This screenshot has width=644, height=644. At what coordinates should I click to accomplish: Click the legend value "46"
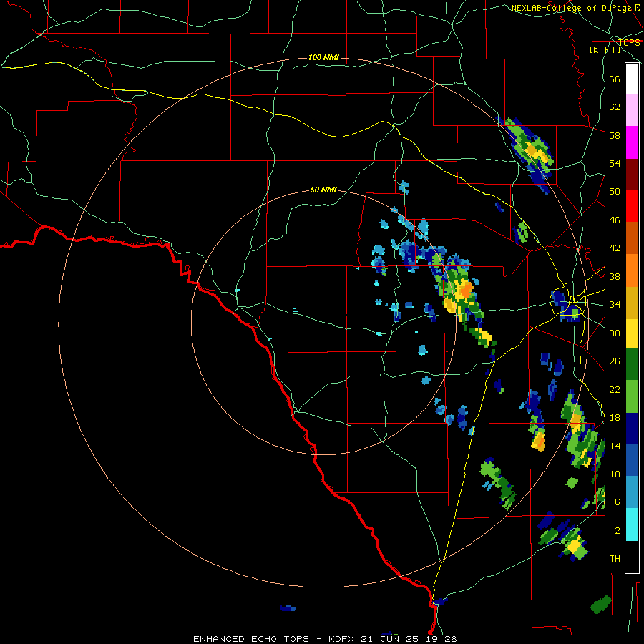[615, 220]
